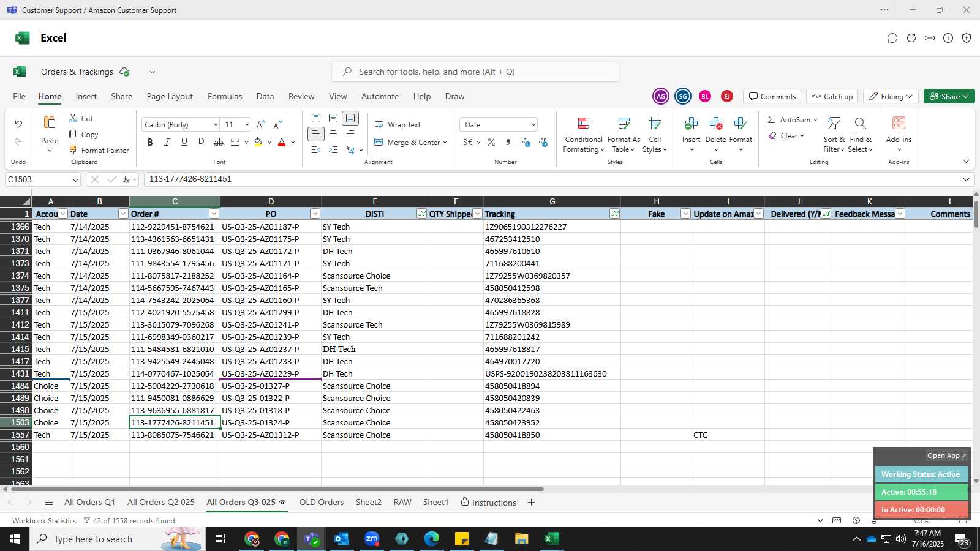Click the Format As Table icon
980x551 pixels.
[x=624, y=124]
